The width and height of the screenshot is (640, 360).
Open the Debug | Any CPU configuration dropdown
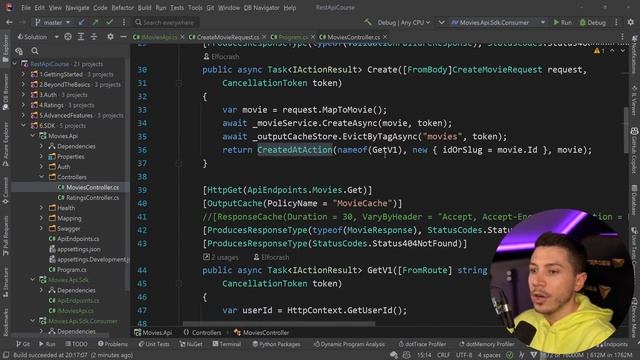click(404, 22)
